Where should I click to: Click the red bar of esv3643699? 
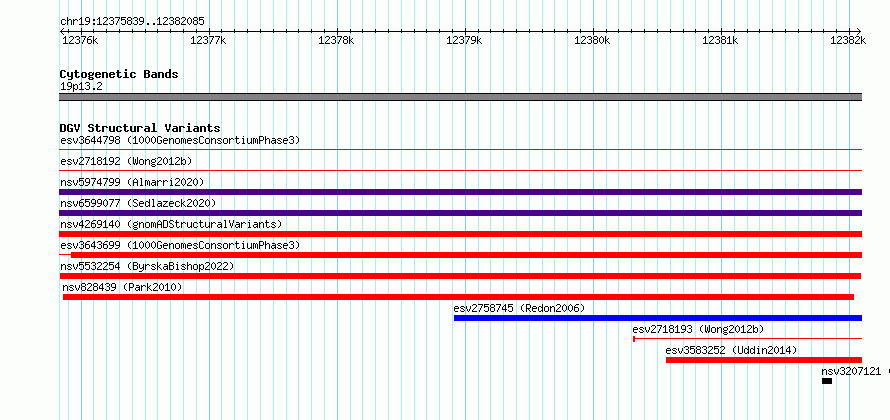(466, 255)
